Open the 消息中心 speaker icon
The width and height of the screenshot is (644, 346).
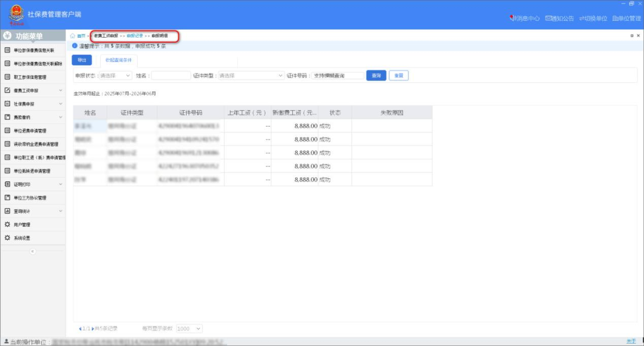pos(512,18)
